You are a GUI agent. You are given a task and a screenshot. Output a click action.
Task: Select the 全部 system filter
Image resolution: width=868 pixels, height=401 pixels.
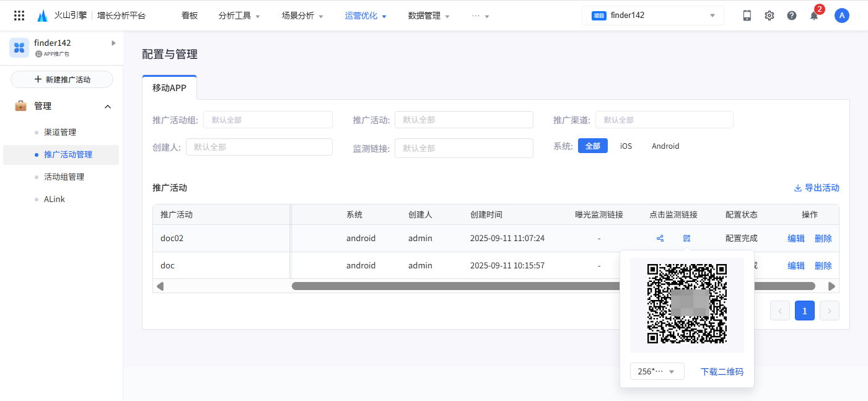click(x=592, y=146)
